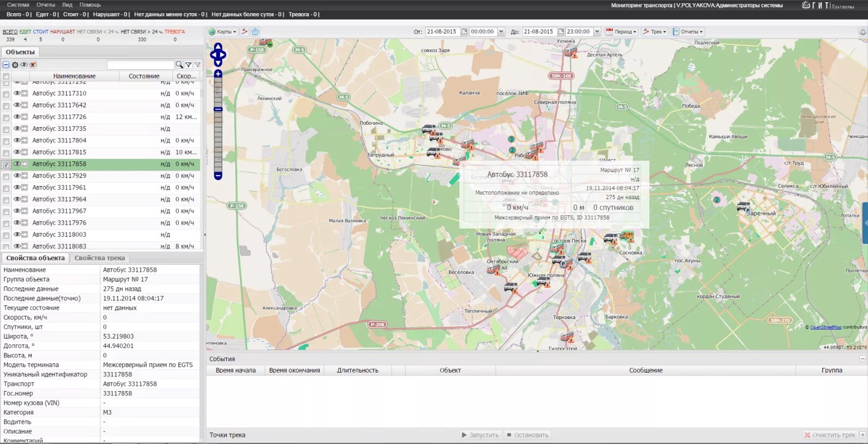Open the Отчеты toolbar dropdown
868x444 pixels.
pos(688,32)
